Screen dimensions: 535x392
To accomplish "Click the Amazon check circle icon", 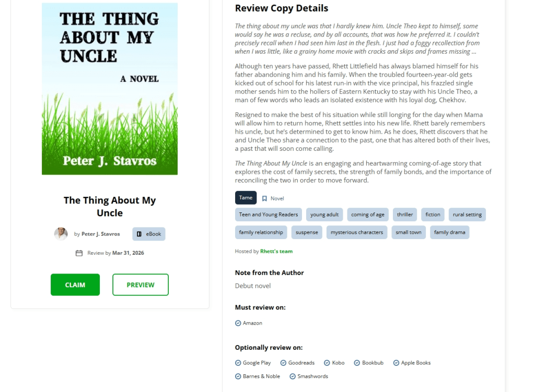I will pos(238,323).
